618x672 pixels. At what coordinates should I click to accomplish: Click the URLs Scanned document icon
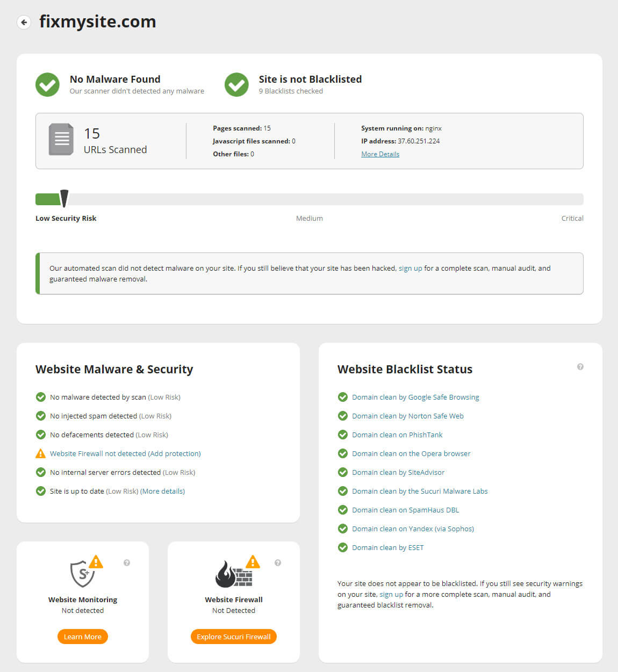(61, 139)
